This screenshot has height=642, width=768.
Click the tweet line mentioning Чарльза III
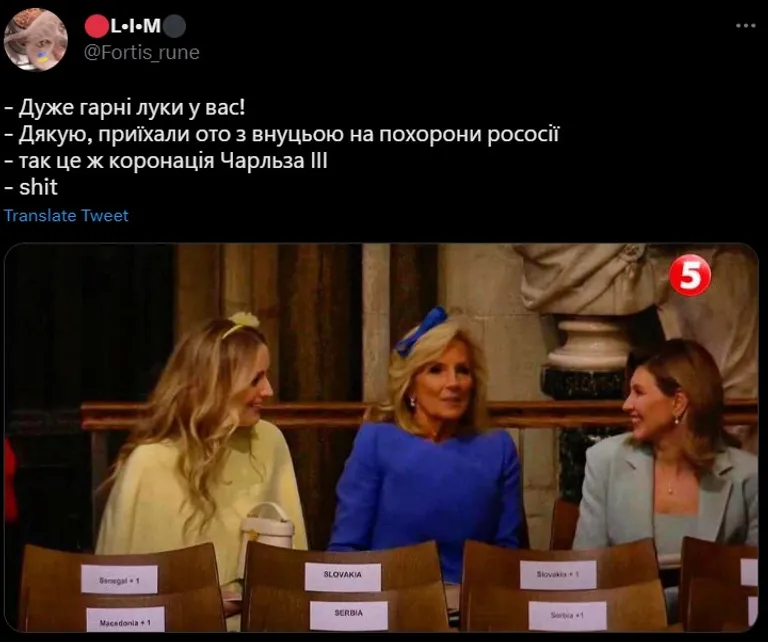166,161
